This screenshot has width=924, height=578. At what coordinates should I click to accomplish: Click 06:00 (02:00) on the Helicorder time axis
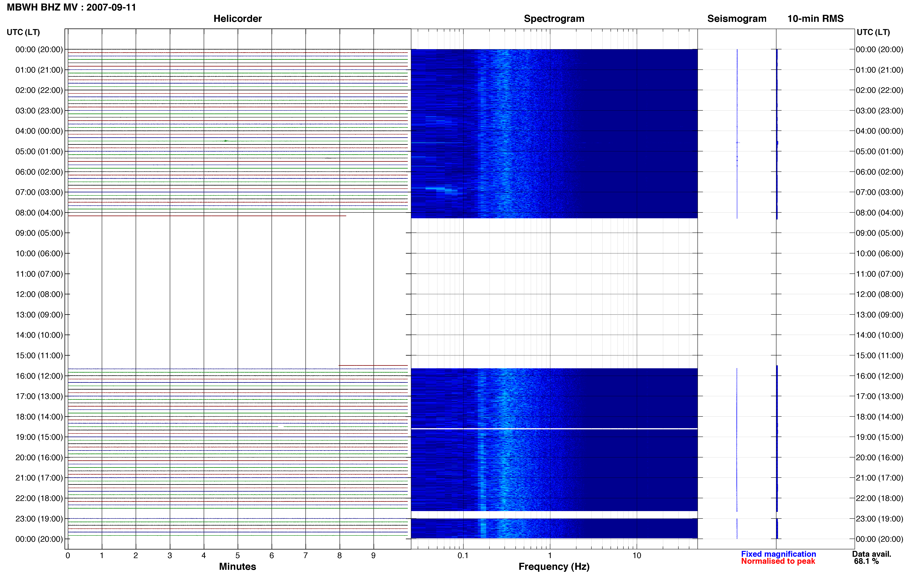39,172
